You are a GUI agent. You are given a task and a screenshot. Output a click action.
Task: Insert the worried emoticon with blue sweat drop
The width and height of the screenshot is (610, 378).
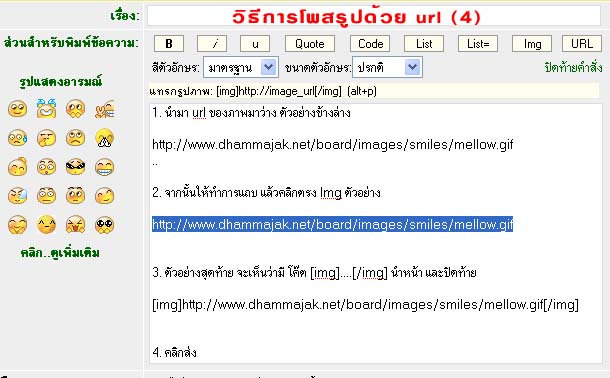[x=18, y=138]
